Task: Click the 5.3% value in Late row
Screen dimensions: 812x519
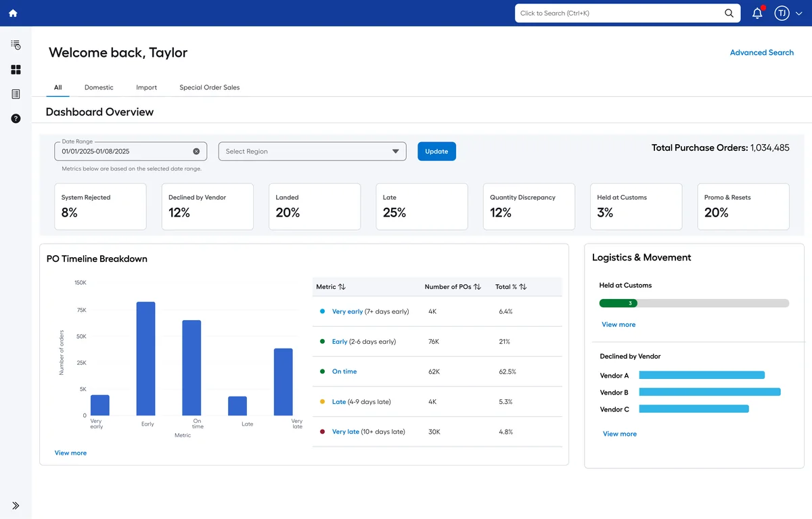Action: [x=505, y=402]
